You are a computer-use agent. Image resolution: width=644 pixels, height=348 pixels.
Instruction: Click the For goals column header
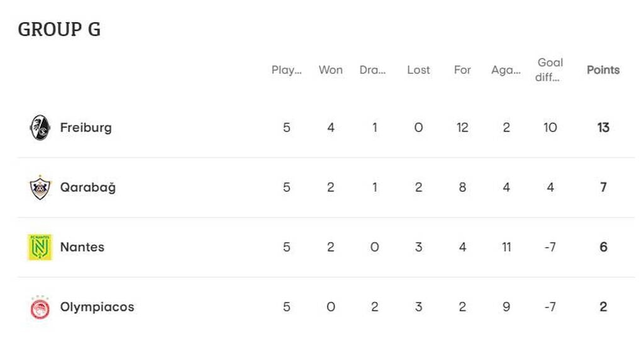pyautogui.click(x=462, y=70)
